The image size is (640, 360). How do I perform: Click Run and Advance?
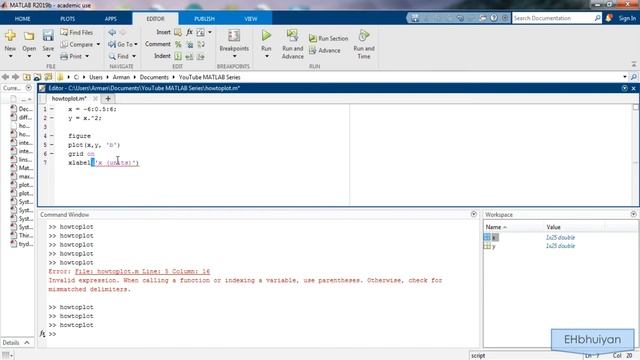coord(292,44)
